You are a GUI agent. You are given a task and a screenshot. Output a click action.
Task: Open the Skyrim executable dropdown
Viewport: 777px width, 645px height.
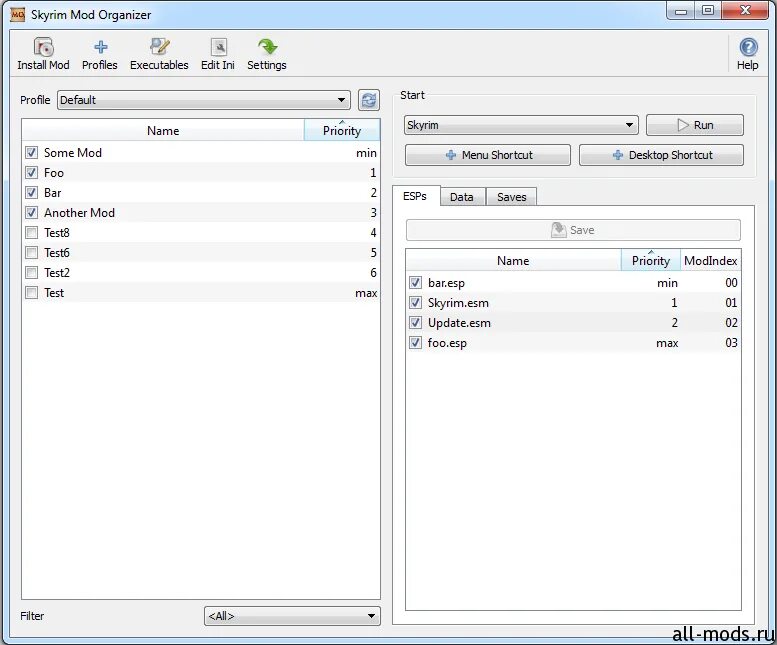pos(521,125)
